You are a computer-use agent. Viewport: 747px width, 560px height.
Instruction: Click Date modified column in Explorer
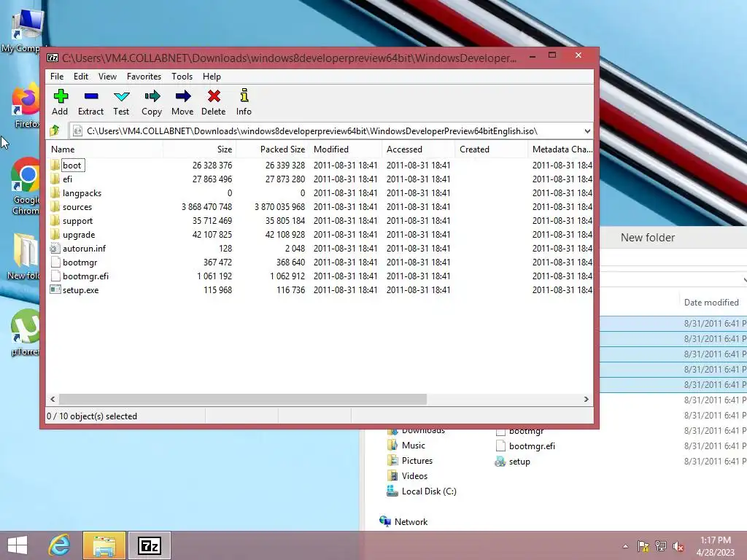(711, 303)
